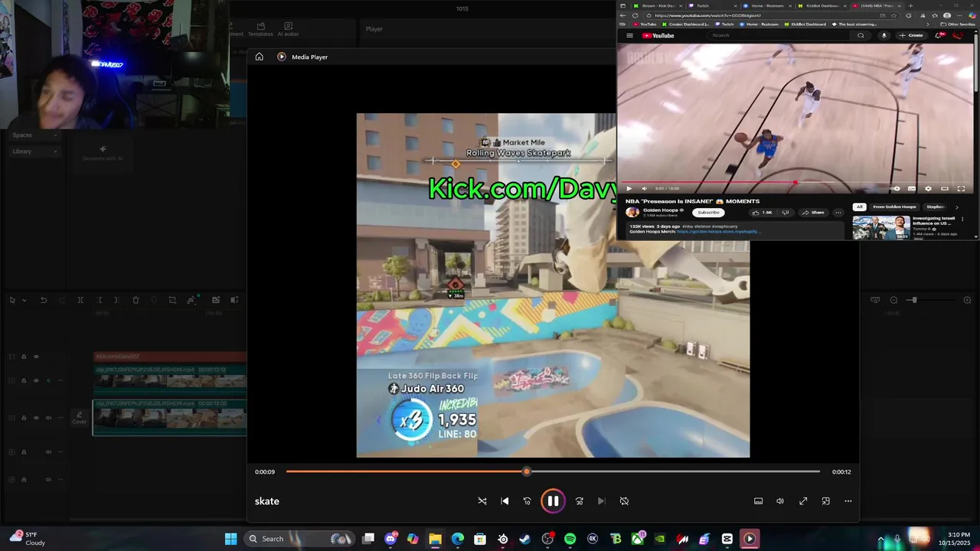Mute the main video track
The height and width of the screenshot is (551, 980).
click(x=48, y=418)
